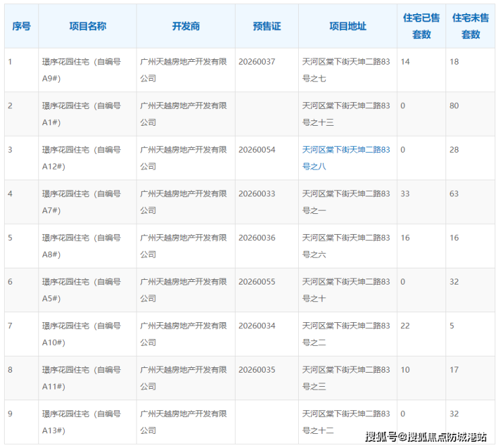The image size is (498, 448).
Task: Click the project name cell for A1#
Action: (x=81, y=114)
